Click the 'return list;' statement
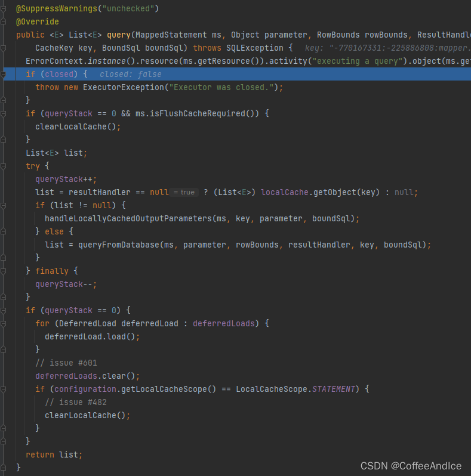 [54, 455]
